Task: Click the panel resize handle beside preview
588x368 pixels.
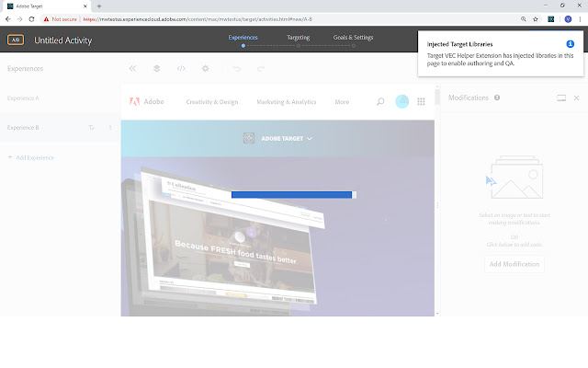Action: coord(437,205)
